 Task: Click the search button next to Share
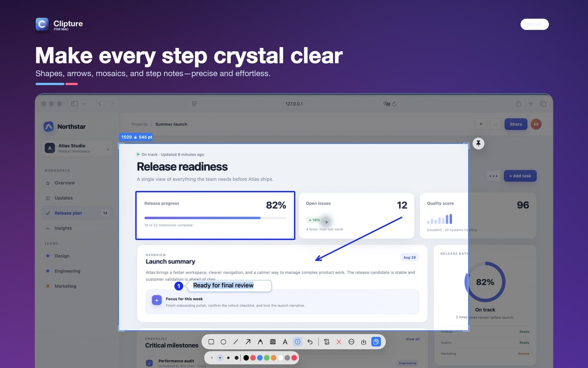coord(481,124)
